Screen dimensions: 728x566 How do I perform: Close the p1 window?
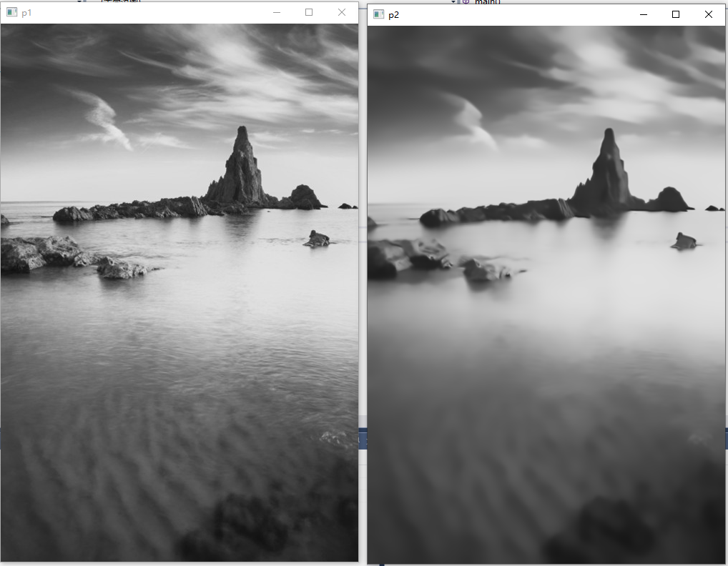[342, 13]
